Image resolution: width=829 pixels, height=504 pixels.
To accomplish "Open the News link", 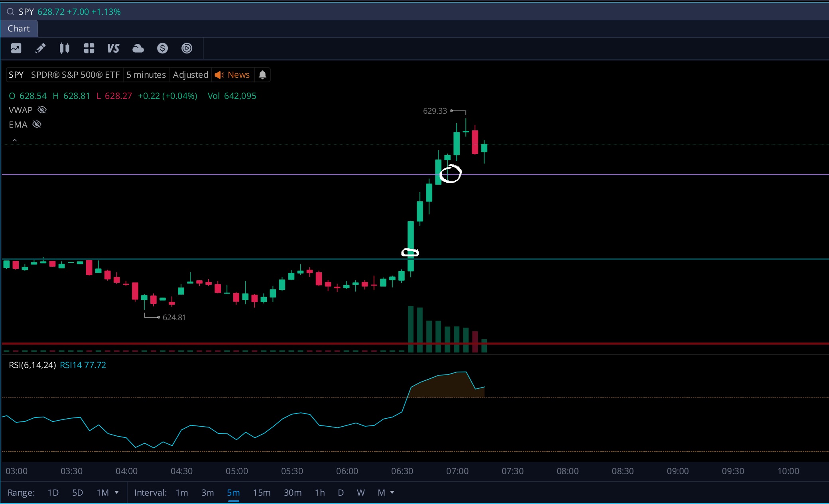I will click(238, 75).
